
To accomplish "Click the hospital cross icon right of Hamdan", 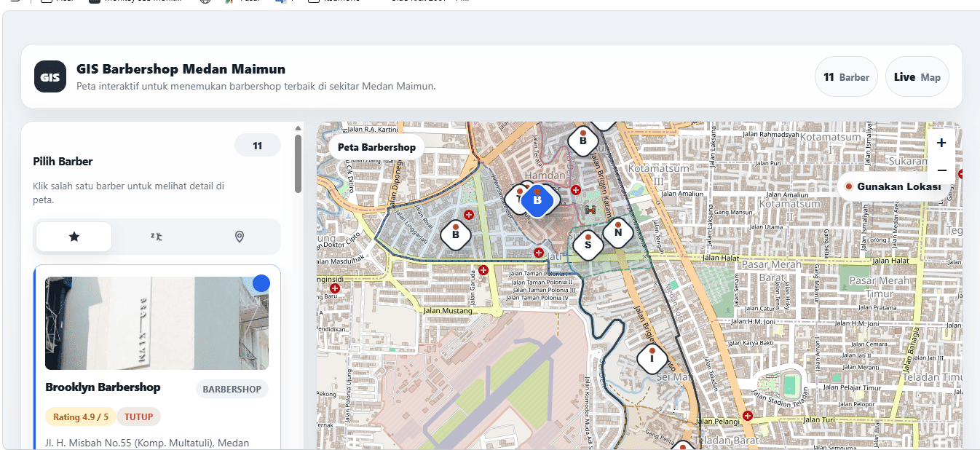I will tap(576, 190).
